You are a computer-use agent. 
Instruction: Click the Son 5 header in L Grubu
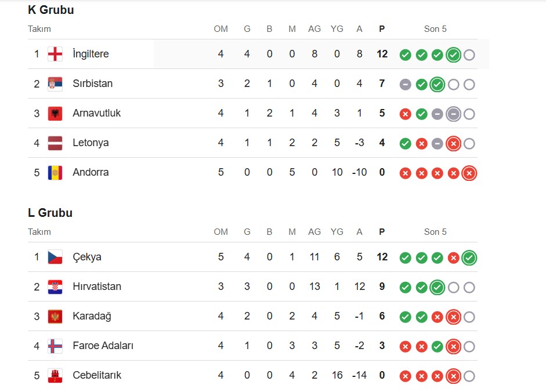(x=435, y=232)
